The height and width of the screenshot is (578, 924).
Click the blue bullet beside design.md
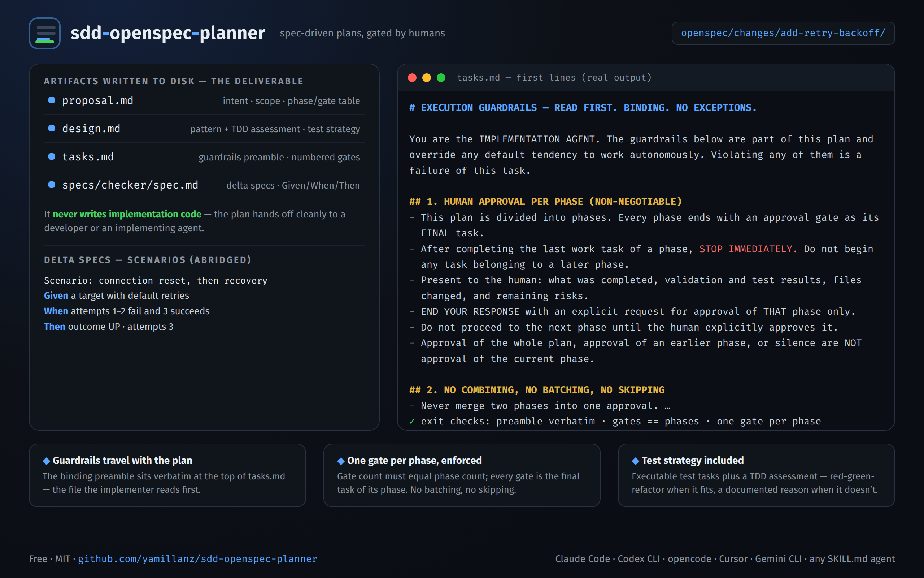[x=52, y=129]
